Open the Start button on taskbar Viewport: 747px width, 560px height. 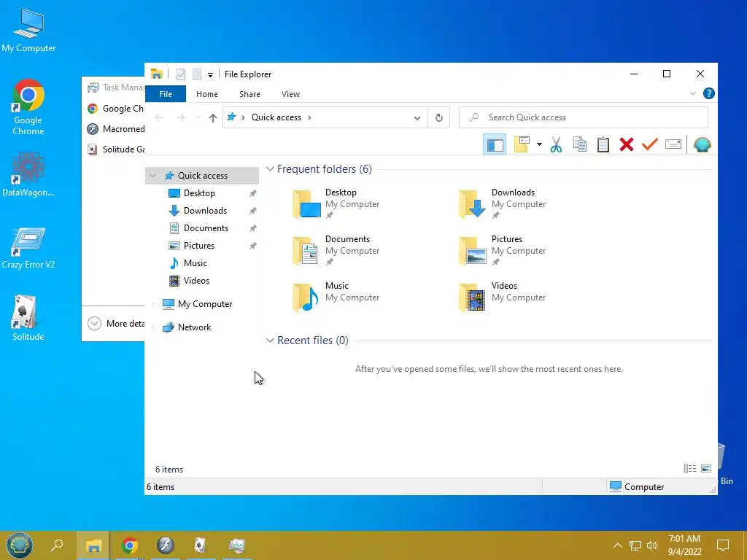click(19, 545)
